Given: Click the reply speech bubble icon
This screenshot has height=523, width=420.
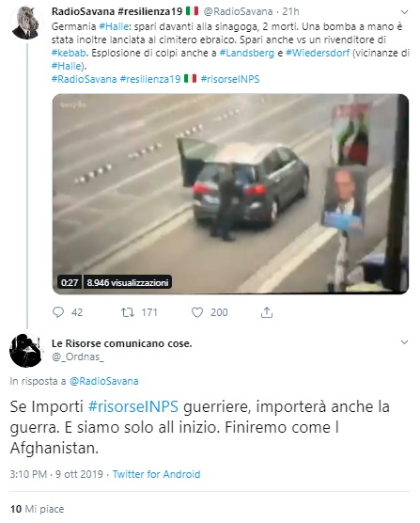Looking at the screenshot, I should [58, 312].
